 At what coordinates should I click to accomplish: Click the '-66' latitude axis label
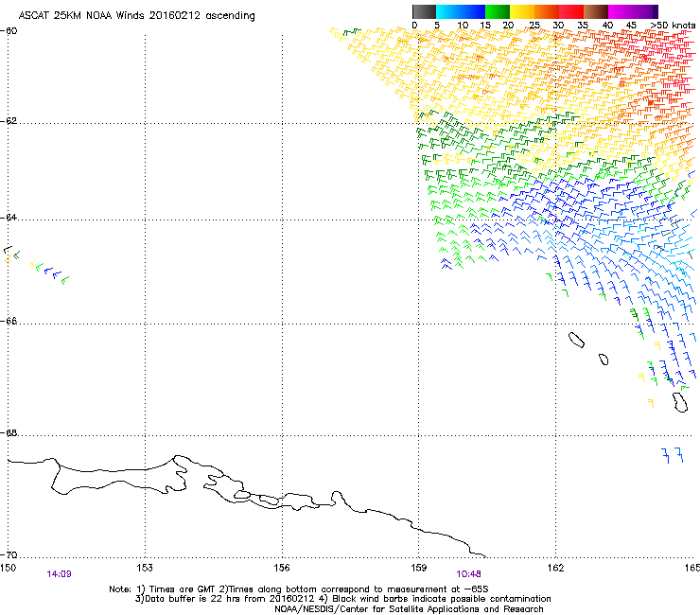pos(9,322)
